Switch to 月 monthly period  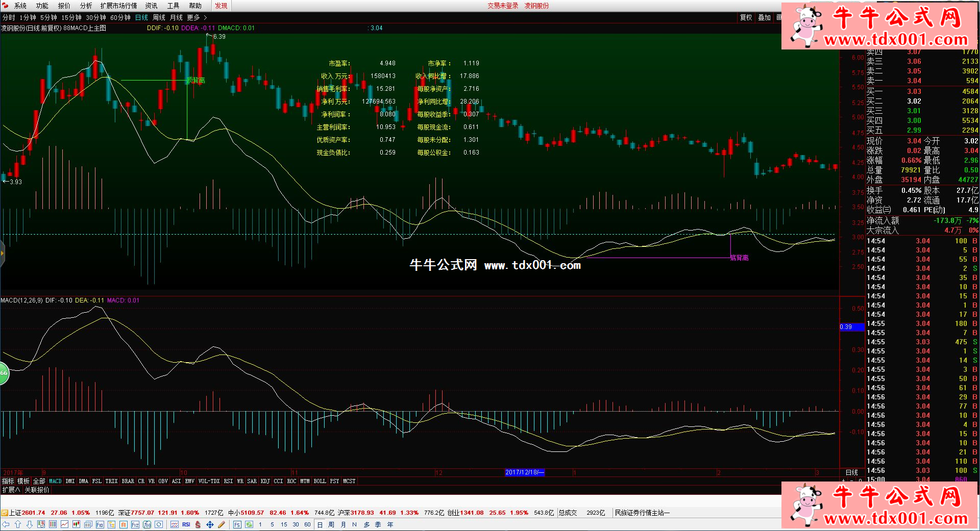pos(343,524)
